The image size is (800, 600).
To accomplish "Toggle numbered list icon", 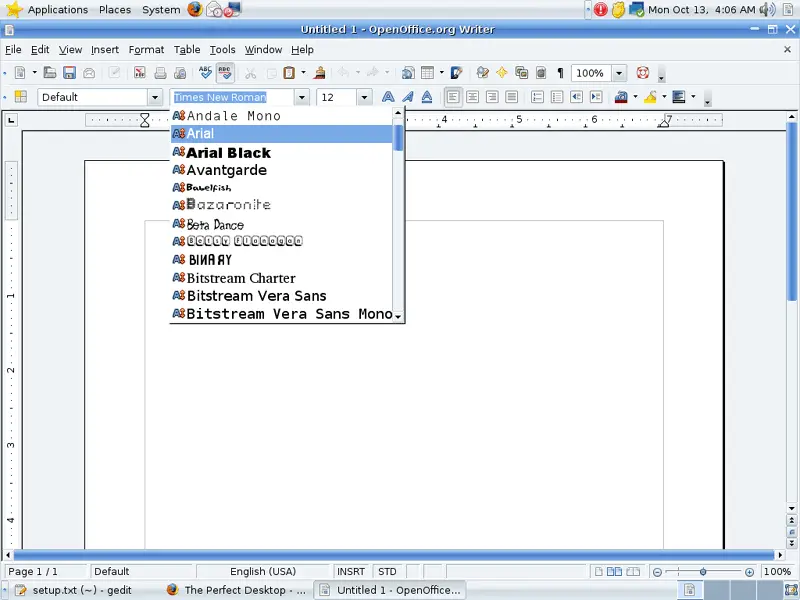I will 537,97.
